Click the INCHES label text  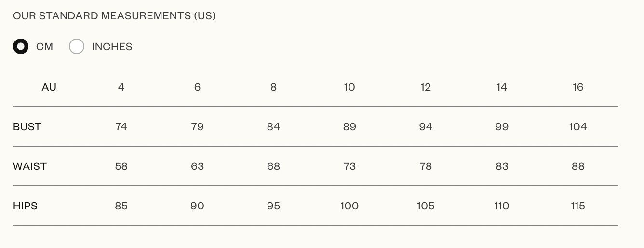click(x=112, y=47)
